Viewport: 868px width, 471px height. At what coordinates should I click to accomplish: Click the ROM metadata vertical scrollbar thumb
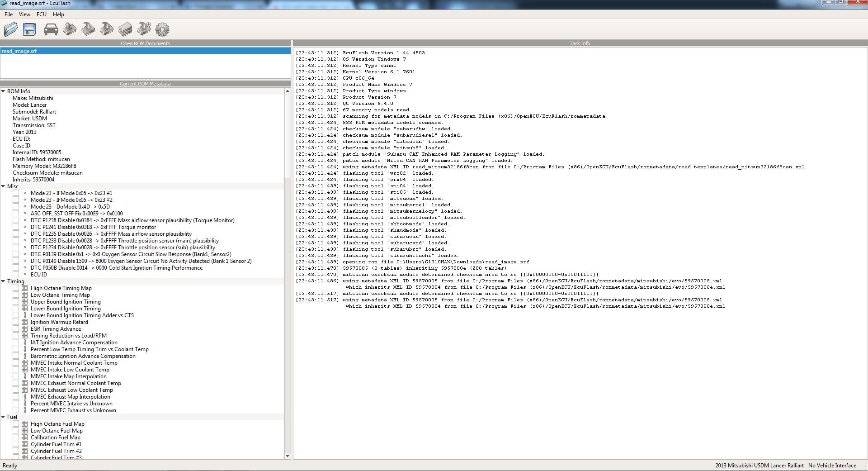click(x=288, y=136)
